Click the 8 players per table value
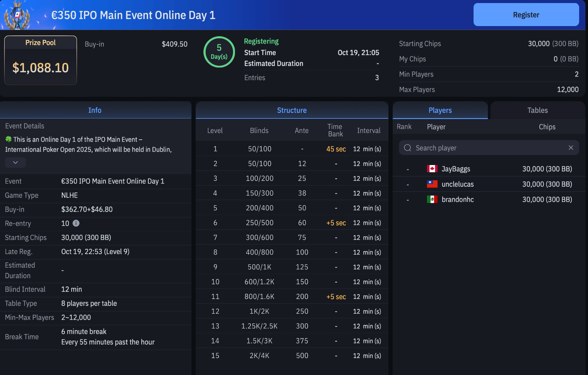588x375 pixels. click(x=89, y=303)
